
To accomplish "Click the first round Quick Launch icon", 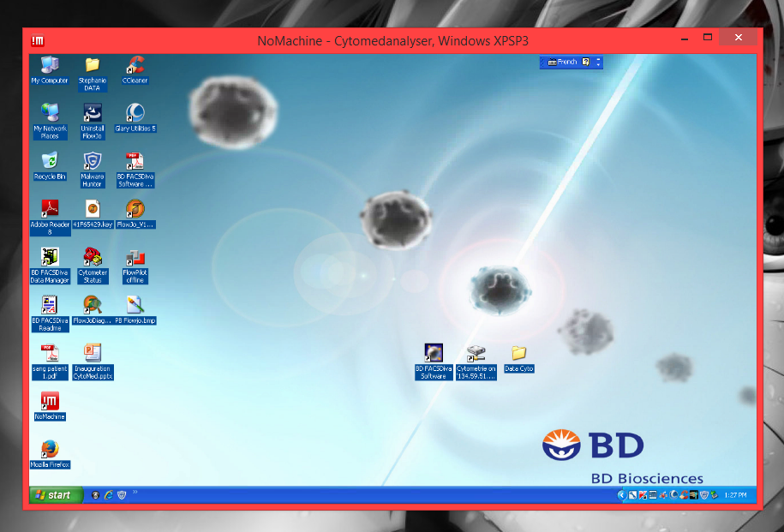I will pos(95,495).
